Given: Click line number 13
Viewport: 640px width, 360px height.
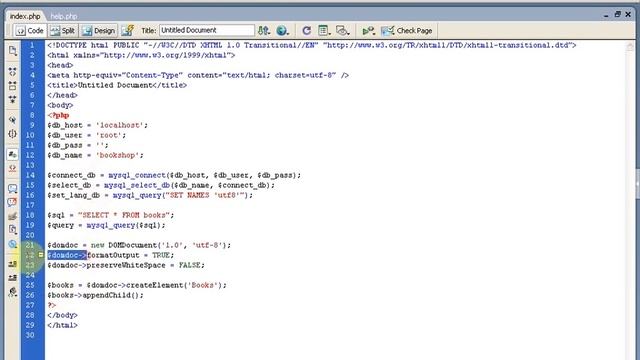Looking at the screenshot, I should pyautogui.click(x=30, y=165).
